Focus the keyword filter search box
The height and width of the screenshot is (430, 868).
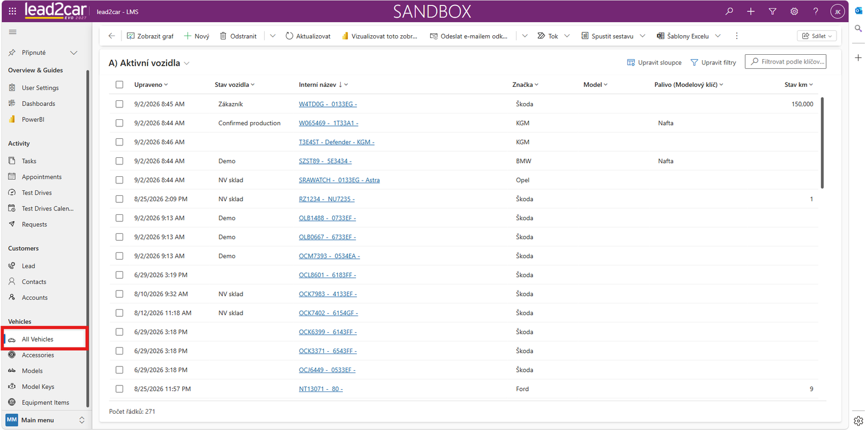point(786,62)
